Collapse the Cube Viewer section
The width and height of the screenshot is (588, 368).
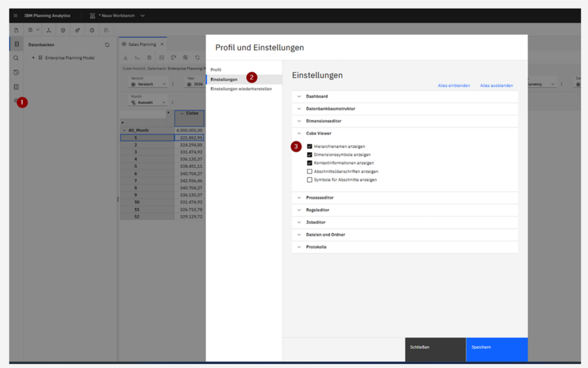405,134
